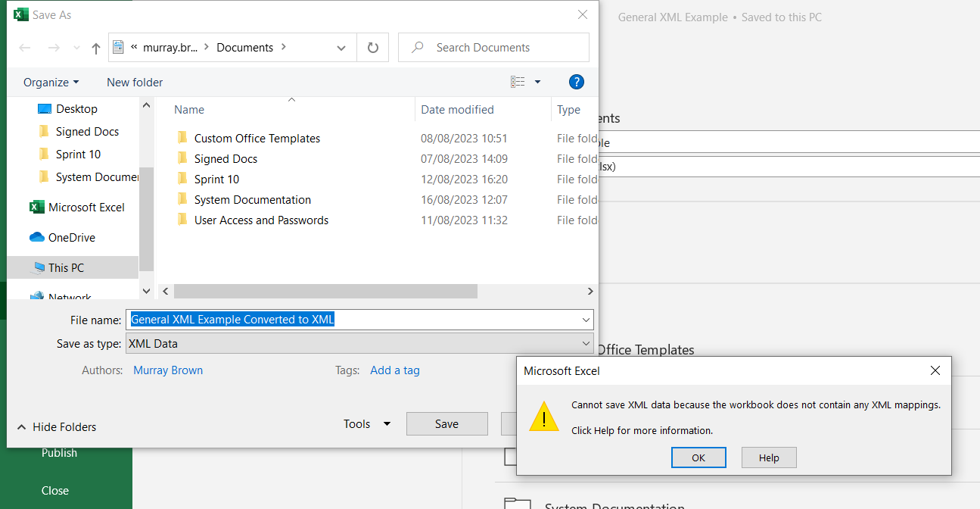Click the blue help question mark icon
The height and width of the screenshot is (509, 980).
coord(576,82)
